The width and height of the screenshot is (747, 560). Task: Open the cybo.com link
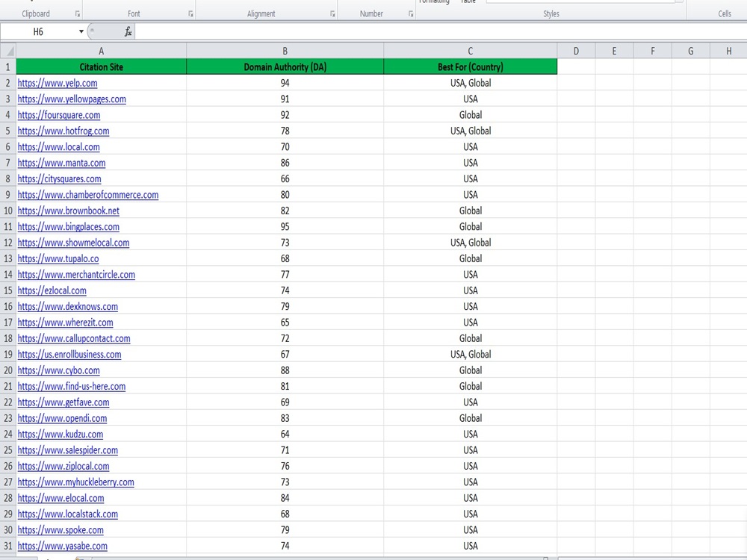click(x=58, y=370)
